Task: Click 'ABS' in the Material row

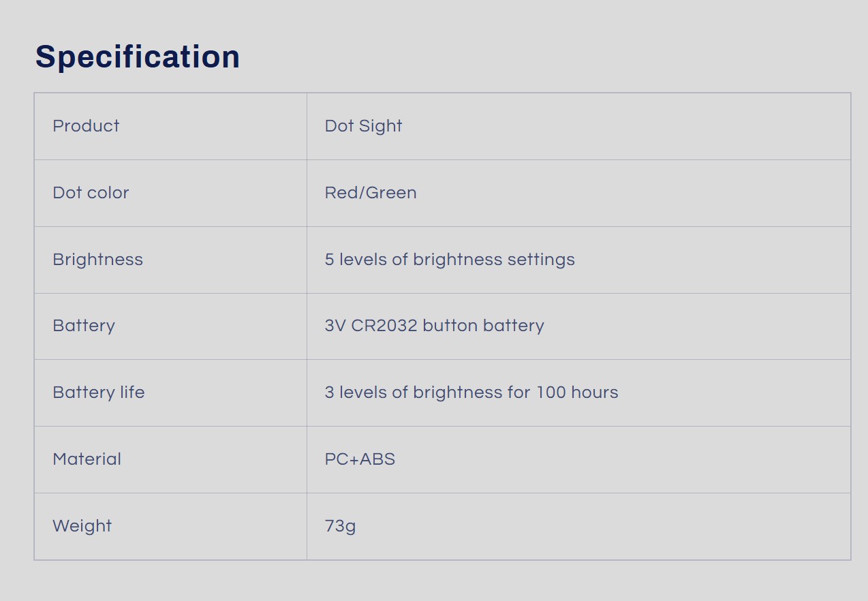Action: 377,459
